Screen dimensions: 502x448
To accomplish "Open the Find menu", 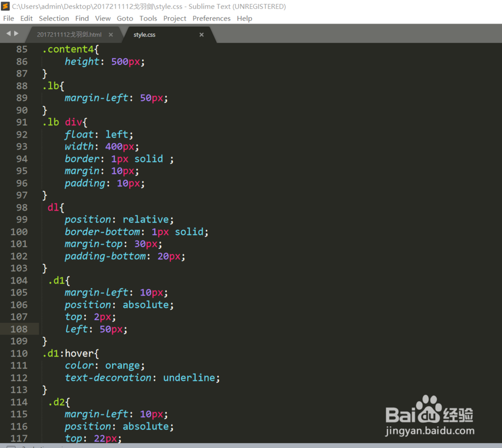I will point(82,19).
